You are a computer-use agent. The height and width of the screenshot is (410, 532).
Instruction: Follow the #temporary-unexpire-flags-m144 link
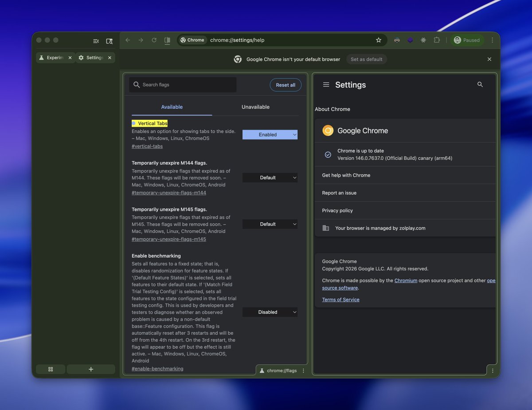tap(169, 193)
